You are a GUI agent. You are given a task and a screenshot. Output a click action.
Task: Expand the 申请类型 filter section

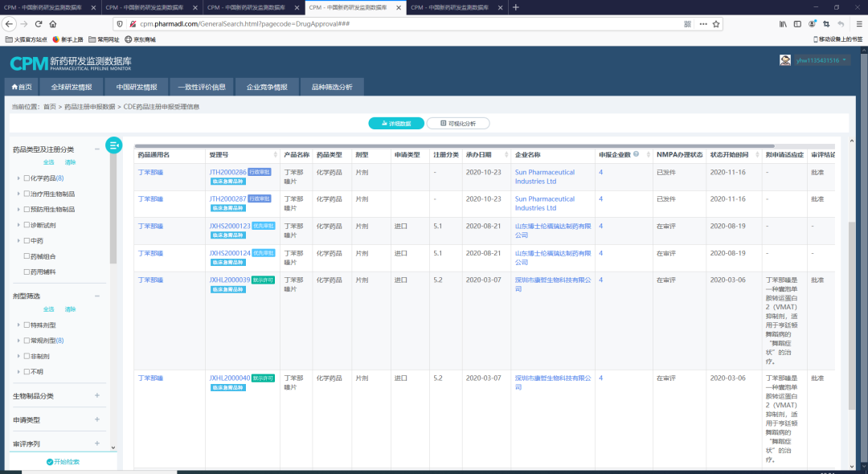point(96,419)
